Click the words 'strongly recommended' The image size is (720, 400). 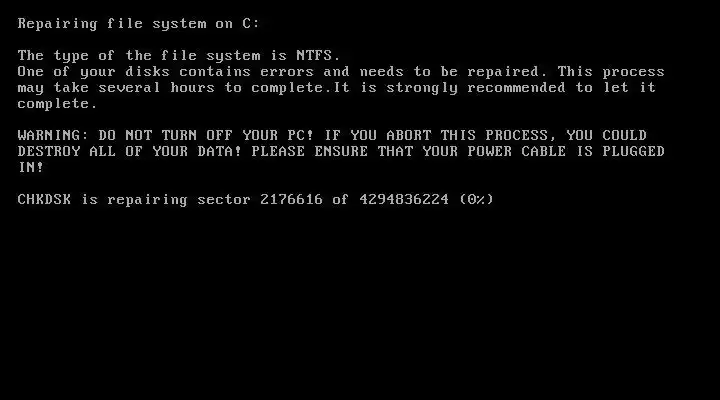click(476, 88)
